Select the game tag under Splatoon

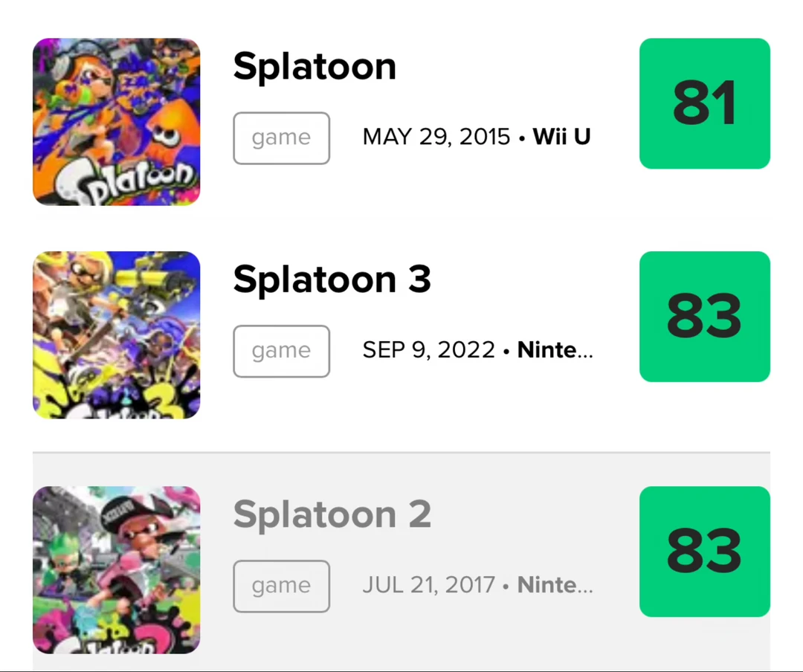click(x=281, y=138)
